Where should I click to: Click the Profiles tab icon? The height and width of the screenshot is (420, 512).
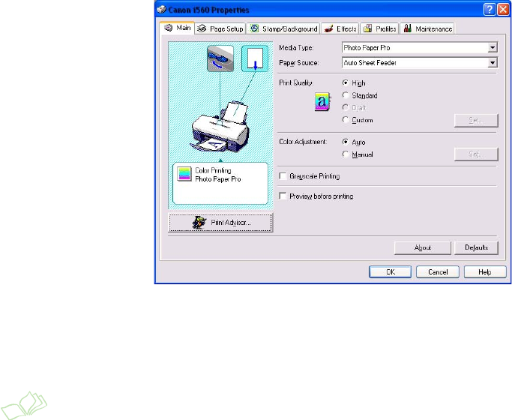[367, 28]
